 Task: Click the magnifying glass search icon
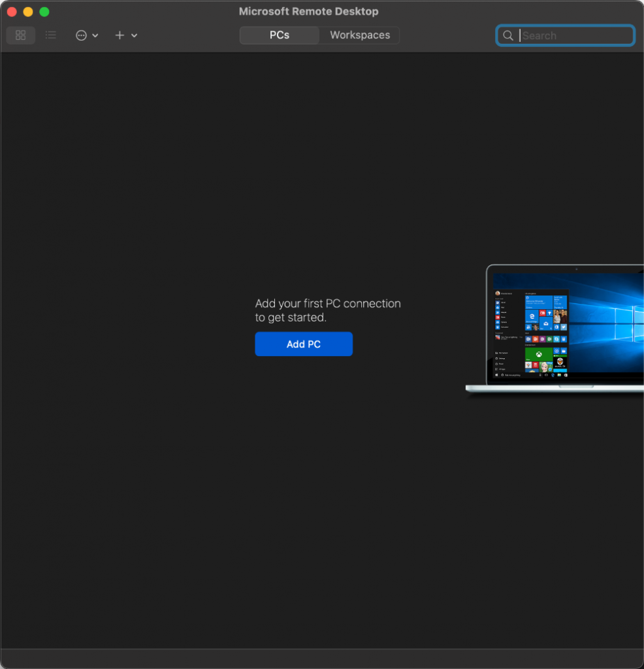[508, 35]
